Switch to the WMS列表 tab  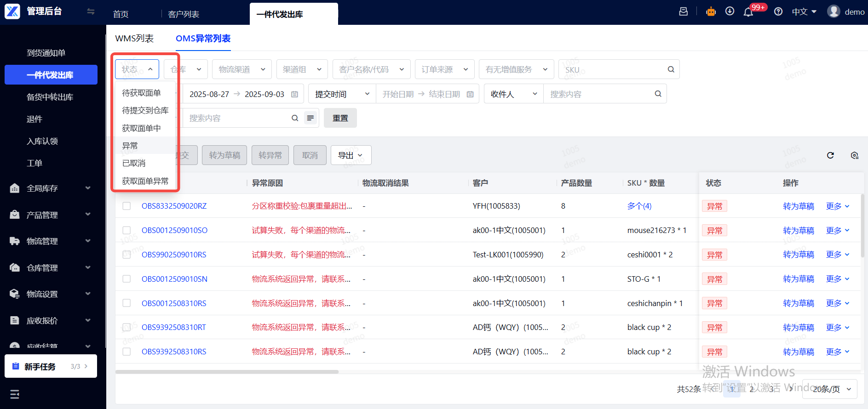click(x=134, y=39)
